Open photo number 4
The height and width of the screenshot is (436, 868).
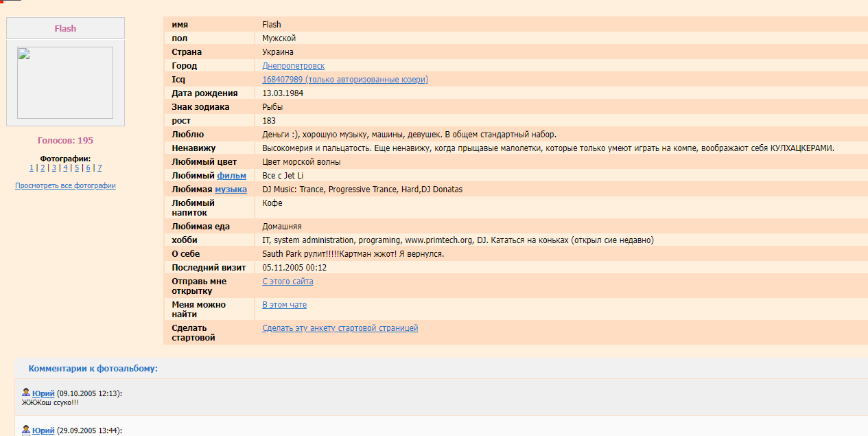pyautogui.click(x=65, y=168)
